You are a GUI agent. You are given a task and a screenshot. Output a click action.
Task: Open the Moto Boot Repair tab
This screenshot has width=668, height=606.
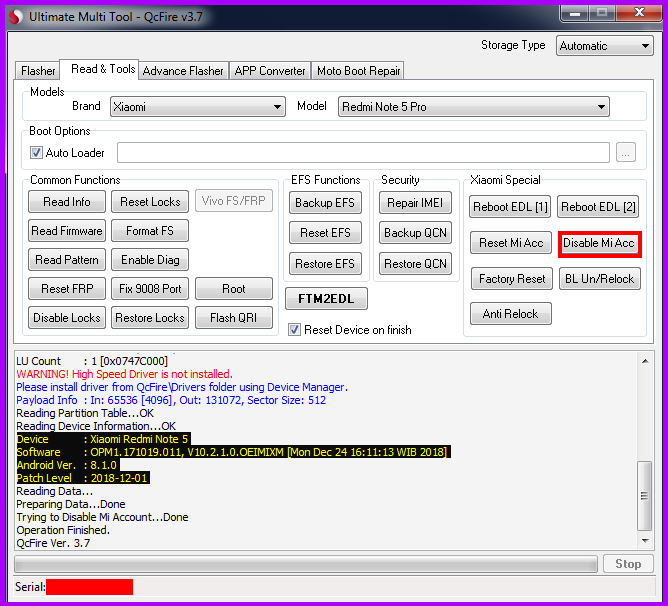358,71
